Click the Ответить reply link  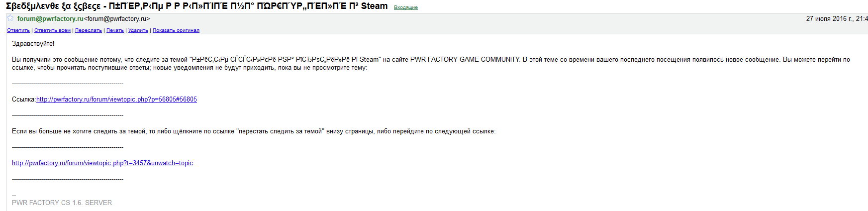click(x=18, y=30)
